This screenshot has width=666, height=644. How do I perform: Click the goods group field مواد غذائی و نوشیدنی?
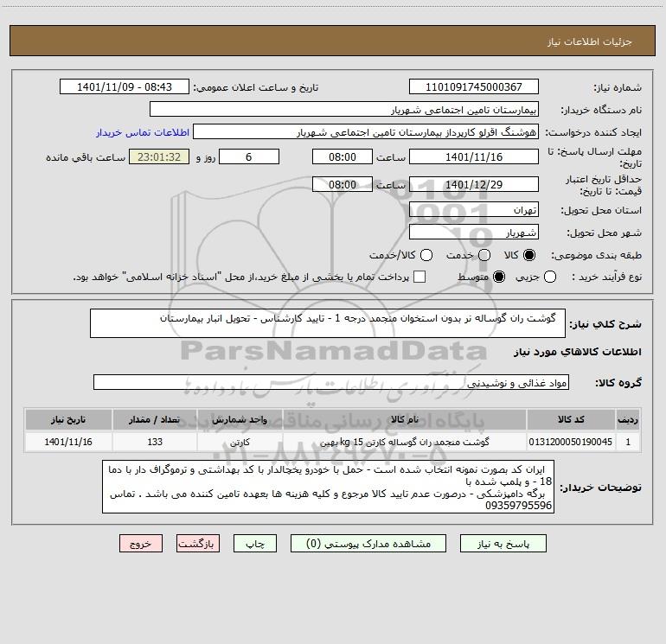pyautogui.click(x=331, y=382)
